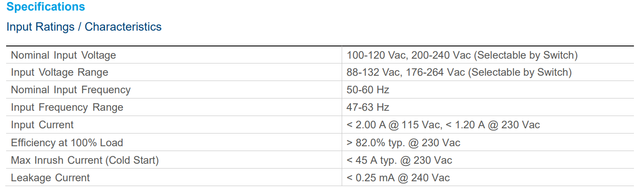The width and height of the screenshot is (644, 190).
Task: Click the blue "Specifications" heading
Action: (x=46, y=7)
